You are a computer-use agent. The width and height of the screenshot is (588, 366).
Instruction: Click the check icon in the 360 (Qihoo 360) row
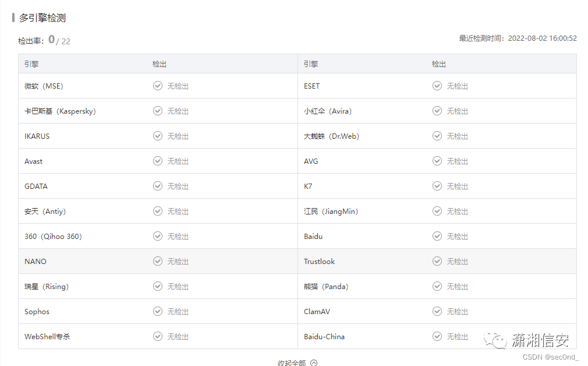click(x=158, y=236)
